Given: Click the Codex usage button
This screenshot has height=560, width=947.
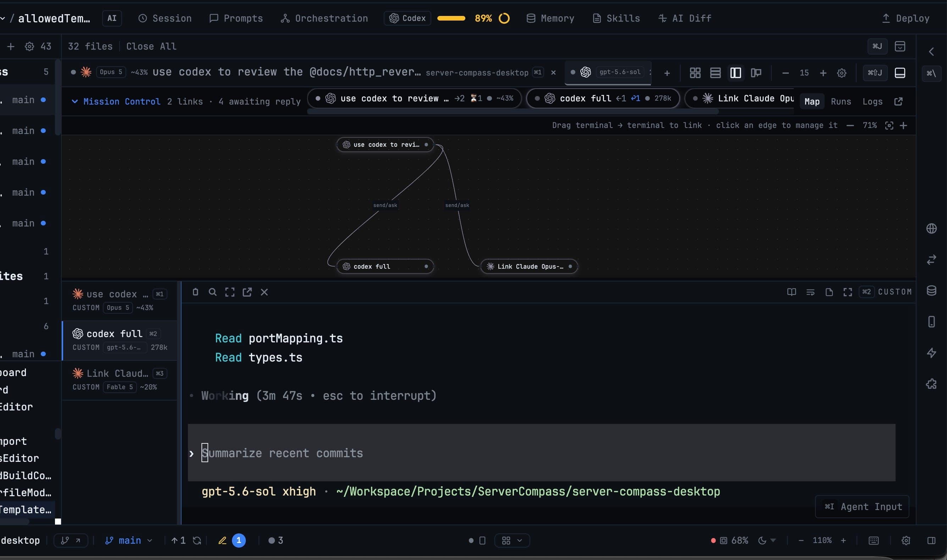Looking at the screenshot, I should 408,18.
